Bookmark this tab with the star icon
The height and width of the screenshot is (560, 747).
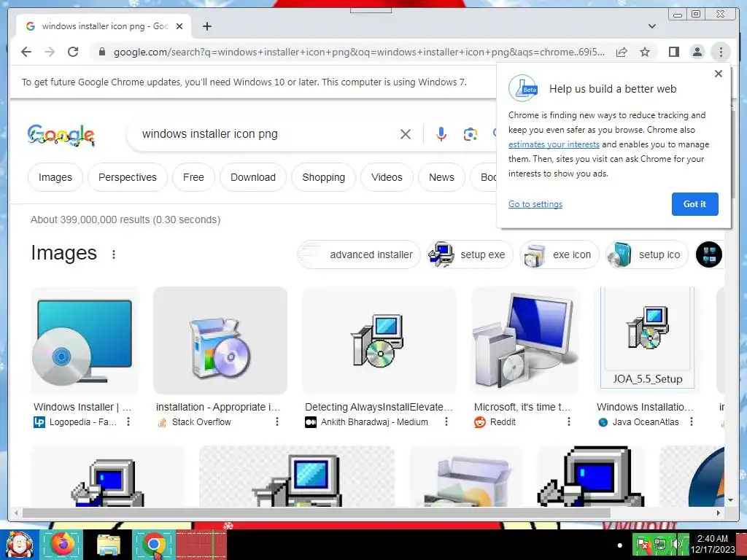point(645,52)
